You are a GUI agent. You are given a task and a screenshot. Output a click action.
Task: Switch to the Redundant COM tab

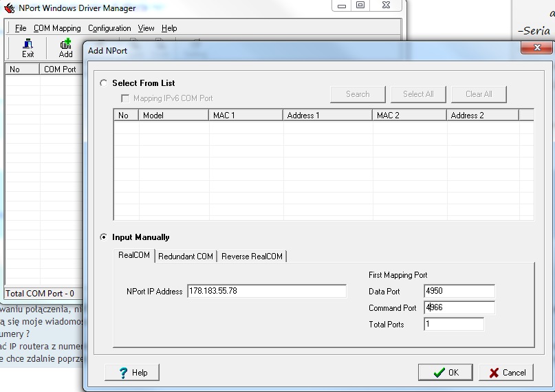pos(186,257)
